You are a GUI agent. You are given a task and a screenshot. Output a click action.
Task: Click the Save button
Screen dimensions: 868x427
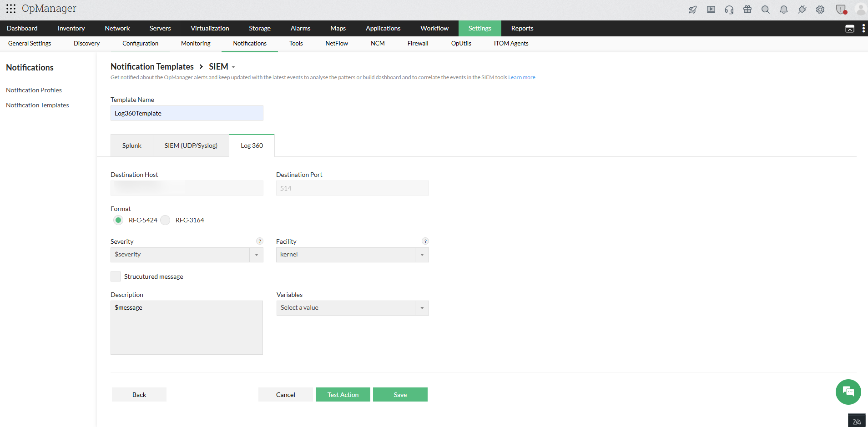coord(400,395)
